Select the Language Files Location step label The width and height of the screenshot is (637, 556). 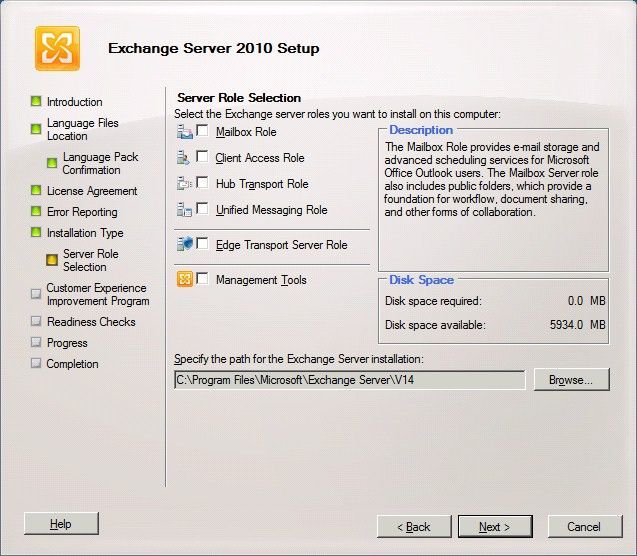pyautogui.click(x=83, y=129)
